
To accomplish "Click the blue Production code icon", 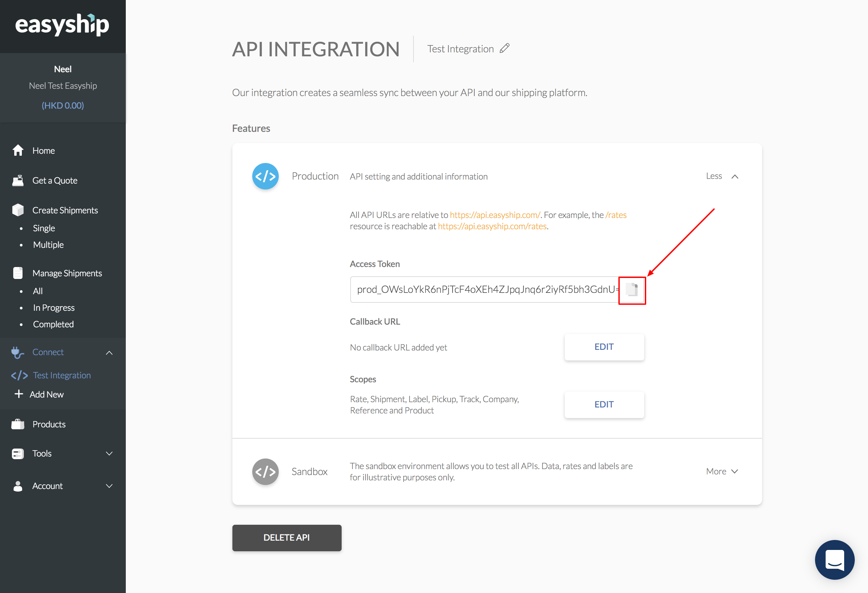I will pos(265,176).
